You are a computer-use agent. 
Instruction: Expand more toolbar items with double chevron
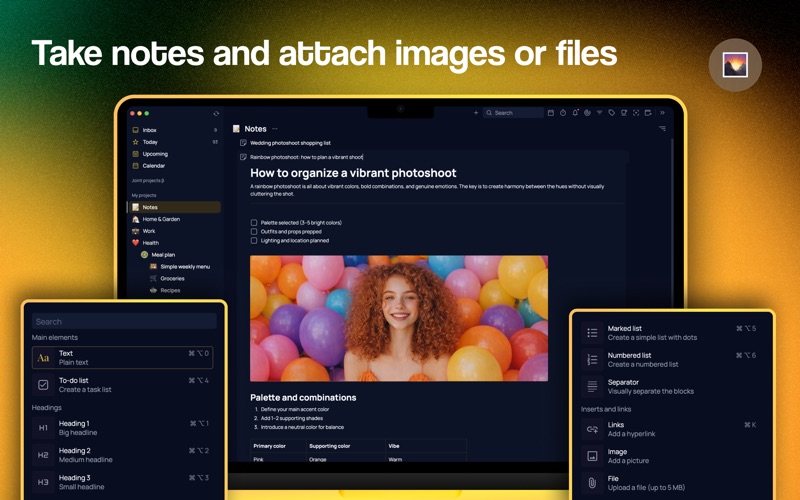point(662,113)
